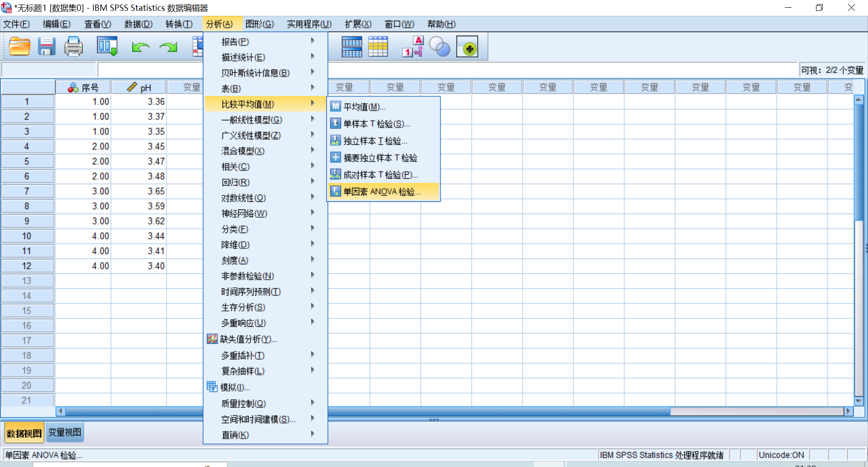868x467 pixels.
Task: Click the Print toolbar icon
Action: [x=73, y=47]
